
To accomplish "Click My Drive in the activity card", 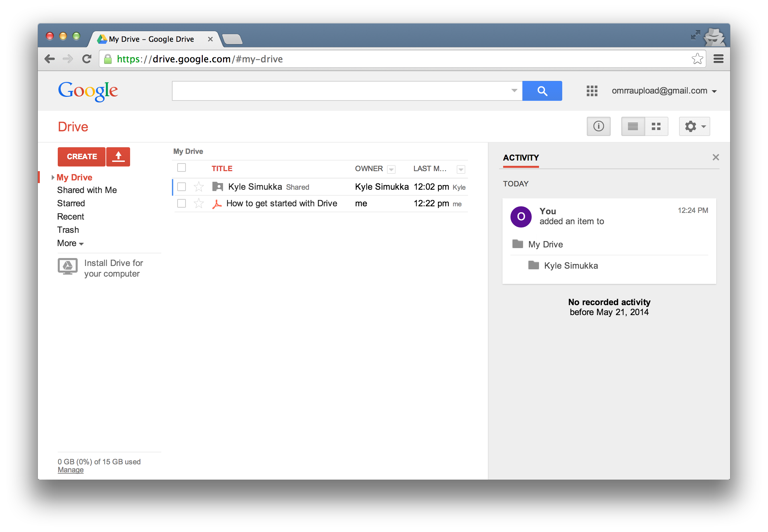I will pos(546,244).
